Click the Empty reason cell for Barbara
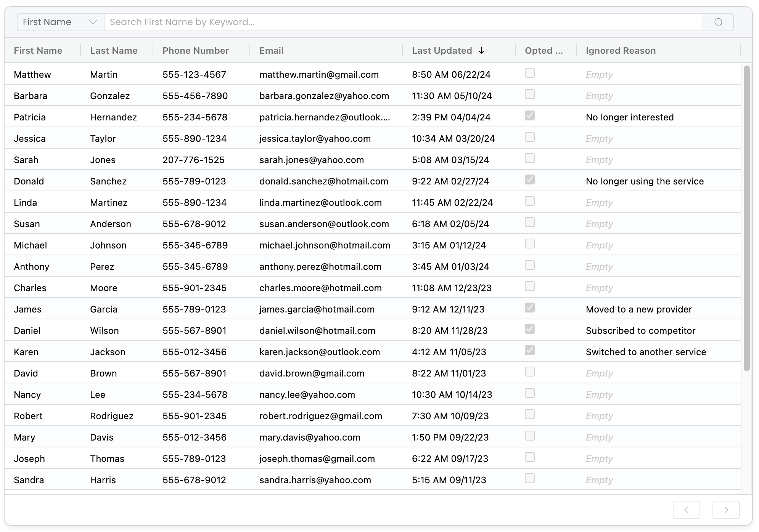The width and height of the screenshot is (759, 532). click(599, 96)
